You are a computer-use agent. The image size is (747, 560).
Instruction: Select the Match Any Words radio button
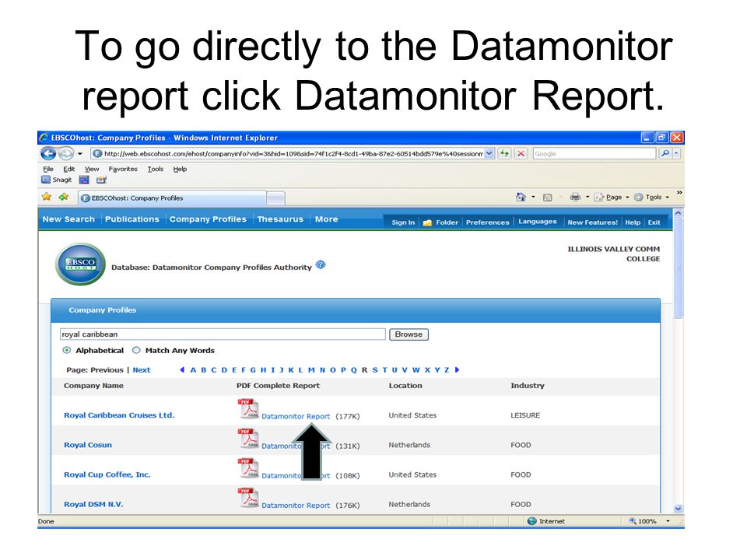pyautogui.click(x=136, y=351)
